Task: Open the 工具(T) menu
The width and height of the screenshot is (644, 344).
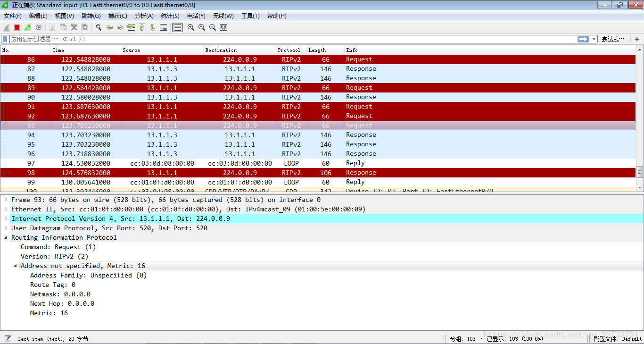Action: (x=251, y=16)
